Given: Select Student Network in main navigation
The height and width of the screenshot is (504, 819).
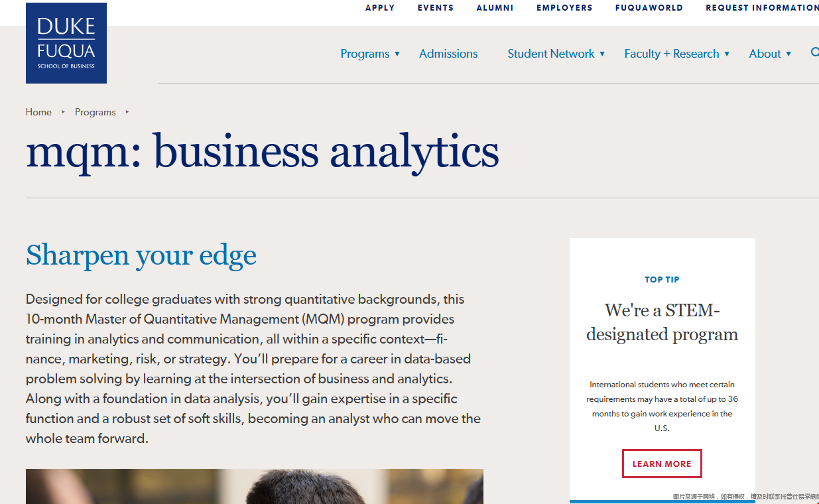Looking at the screenshot, I should tap(550, 54).
